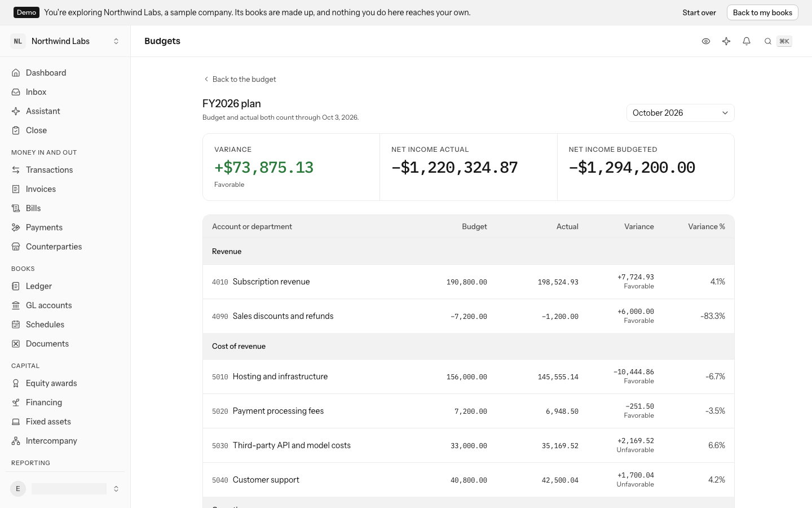Open the Invoices section
Image resolution: width=812 pixels, height=508 pixels.
tap(65, 189)
